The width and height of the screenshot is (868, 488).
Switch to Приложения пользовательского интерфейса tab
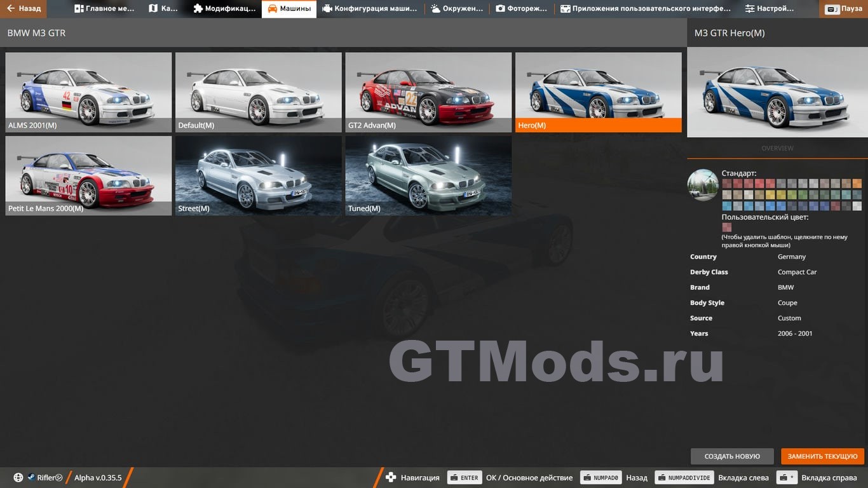tap(646, 9)
